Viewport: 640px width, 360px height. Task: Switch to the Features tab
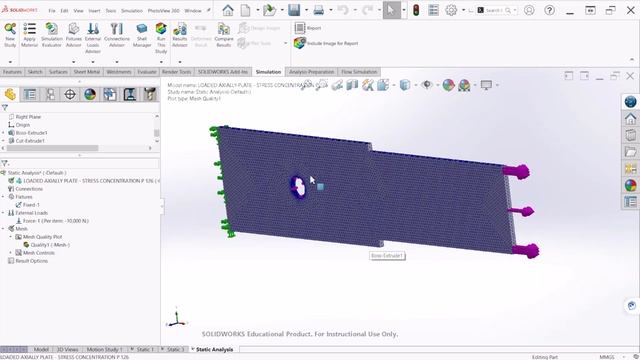12,72
